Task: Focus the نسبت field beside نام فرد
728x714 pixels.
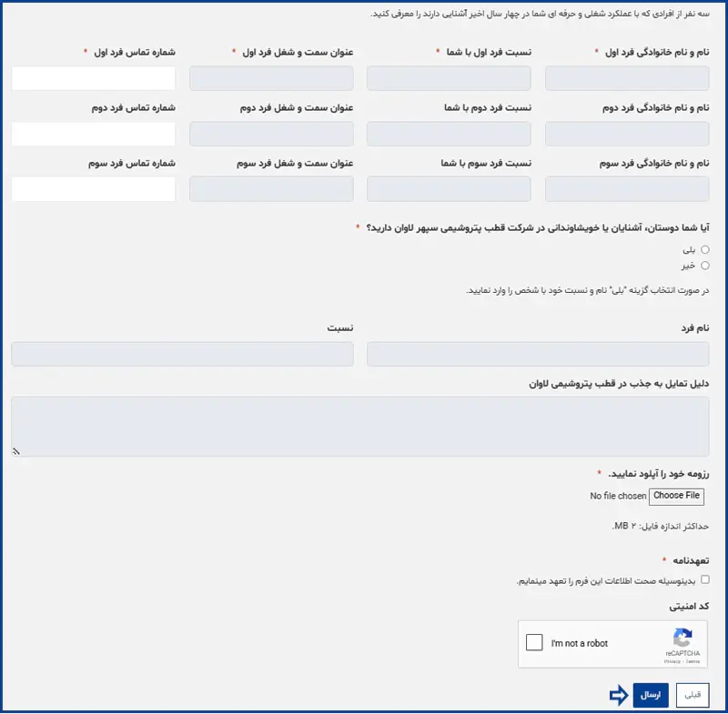Action: (x=182, y=354)
